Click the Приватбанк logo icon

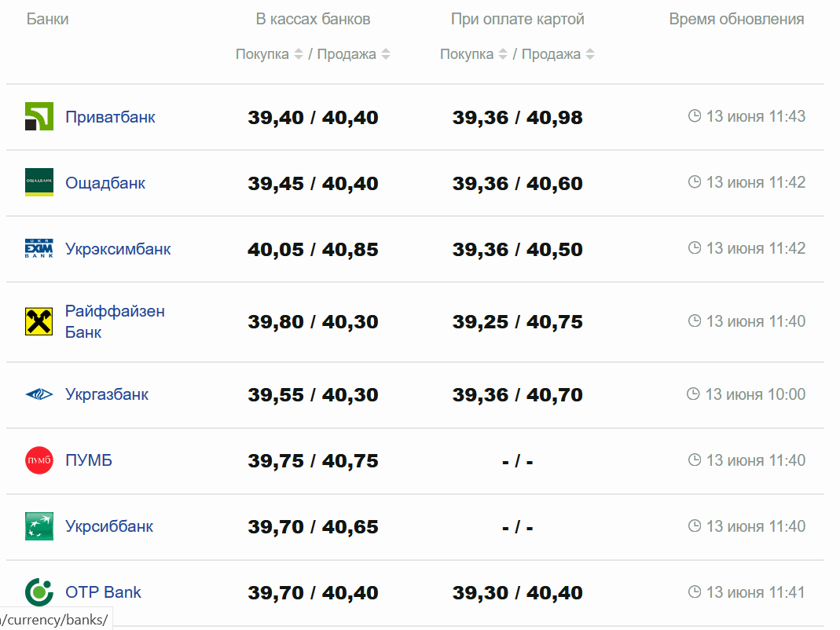click(39, 117)
